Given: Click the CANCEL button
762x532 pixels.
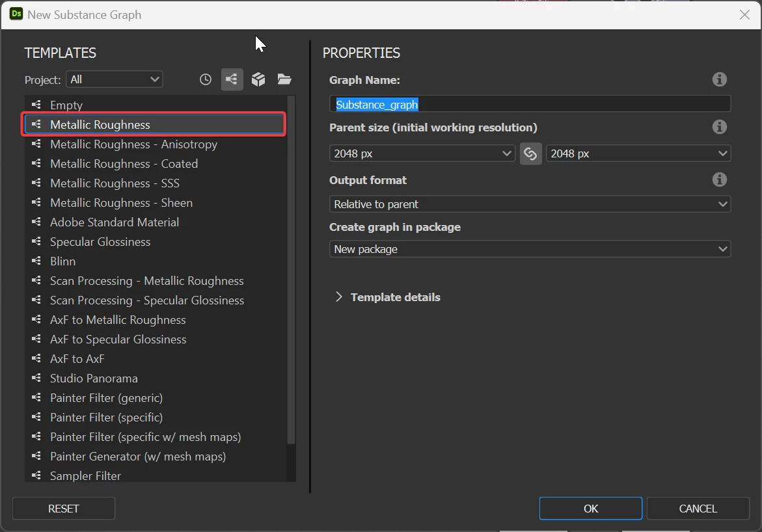Looking at the screenshot, I should tap(698, 509).
